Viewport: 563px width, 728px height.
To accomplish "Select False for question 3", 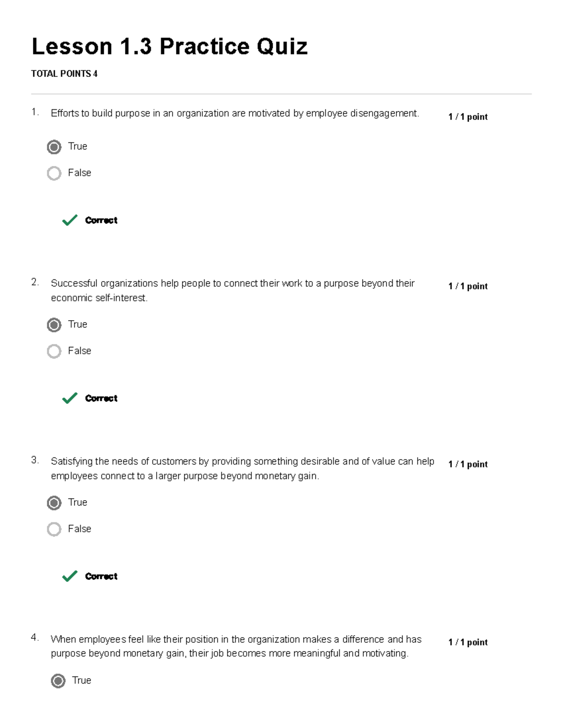I will (55, 529).
